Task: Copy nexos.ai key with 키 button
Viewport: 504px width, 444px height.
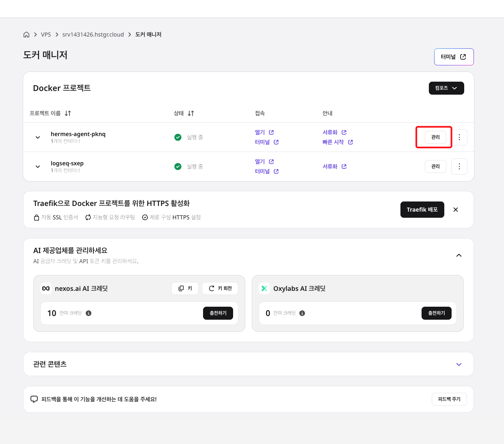Action: tap(185, 288)
